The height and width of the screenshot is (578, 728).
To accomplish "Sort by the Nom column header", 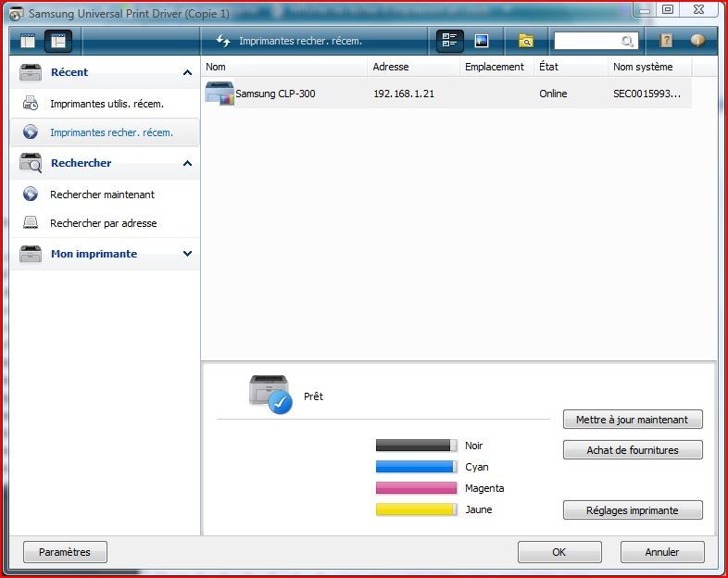I will click(284, 67).
